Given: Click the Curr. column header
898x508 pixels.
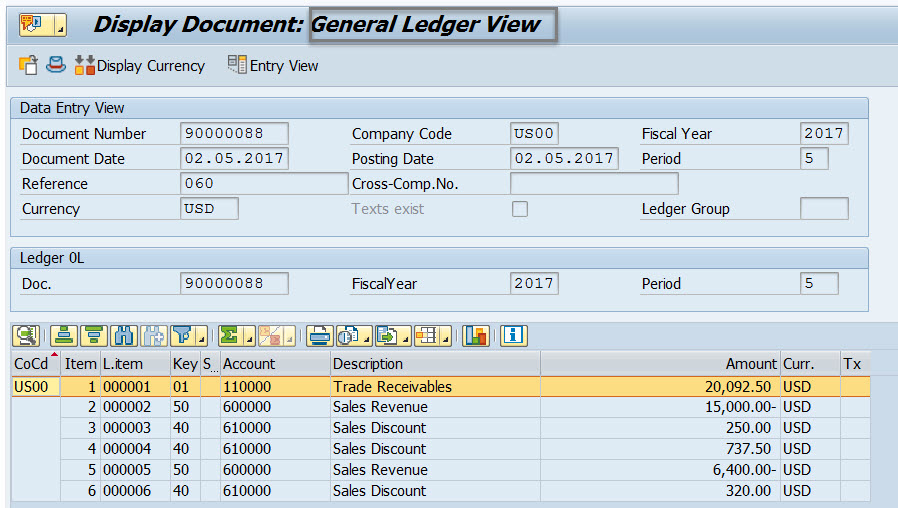Looking at the screenshot, I should [810, 364].
